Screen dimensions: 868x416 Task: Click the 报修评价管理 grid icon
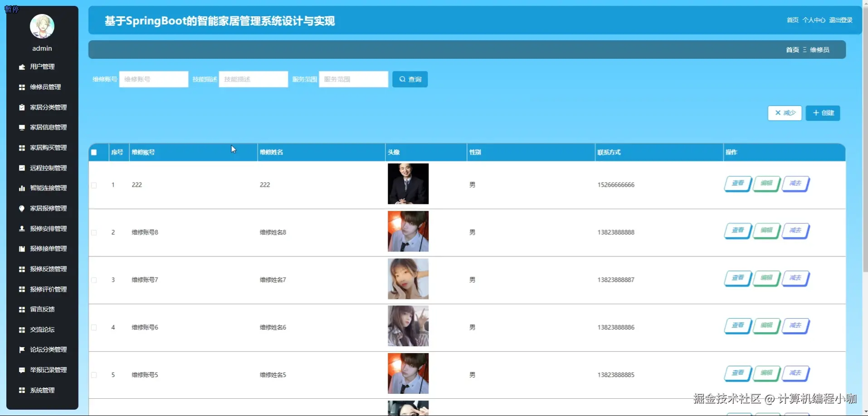(x=22, y=289)
